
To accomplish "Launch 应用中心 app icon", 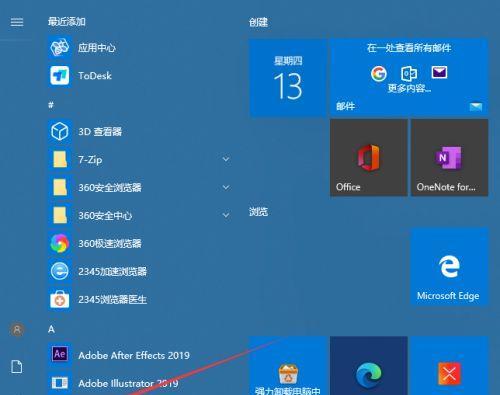I will coord(60,47).
